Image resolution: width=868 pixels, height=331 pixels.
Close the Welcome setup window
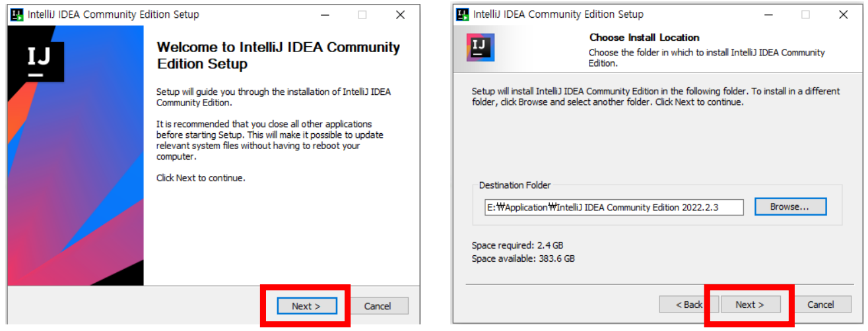[401, 15]
